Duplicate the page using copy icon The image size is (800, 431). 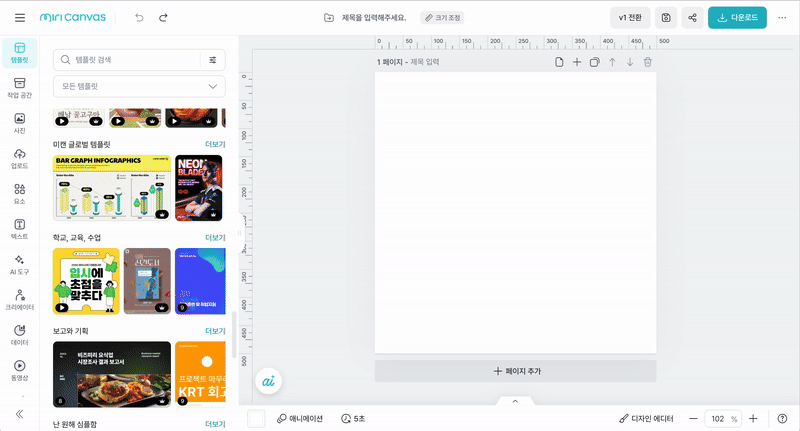point(594,62)
